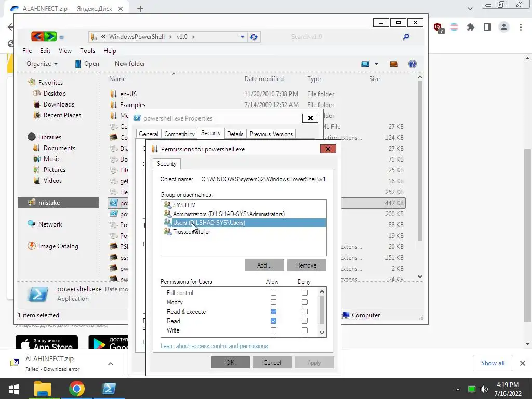Click the green Forward arrow in Explorer

pos(50,36)
